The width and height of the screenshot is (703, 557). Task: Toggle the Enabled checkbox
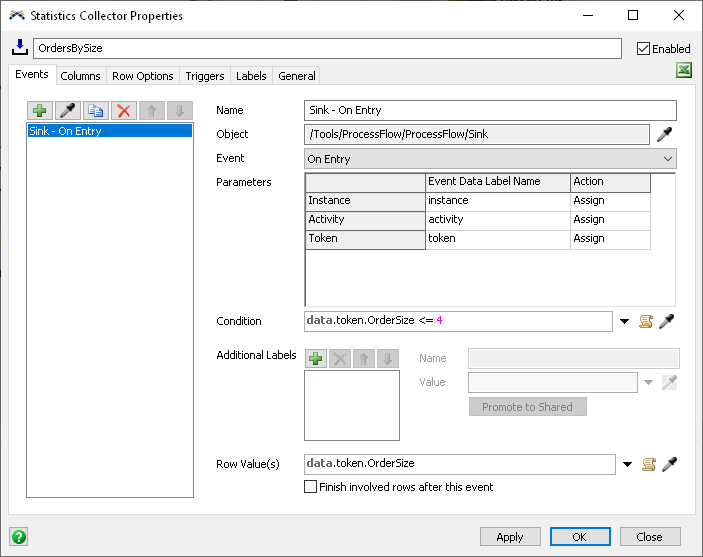pos(644,49)
